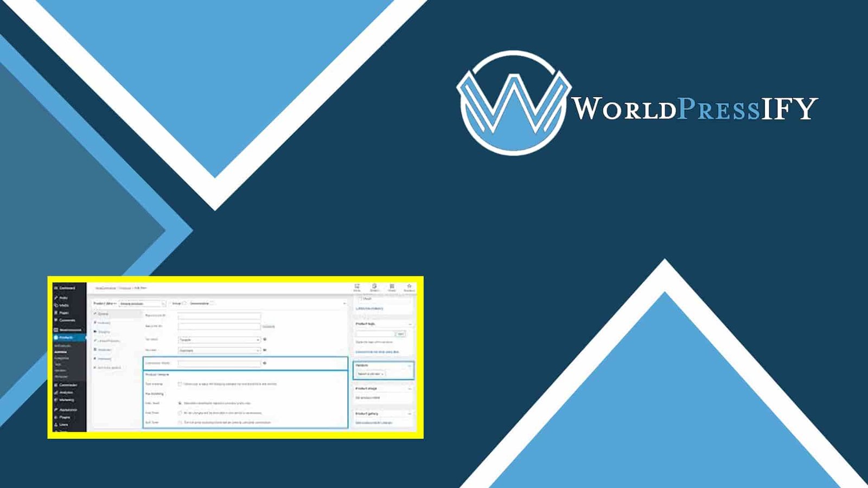The width and height of the screenshot is (868, 488).
Task: Open Products menu in the sidebar
Action: [x=66, y=337]
